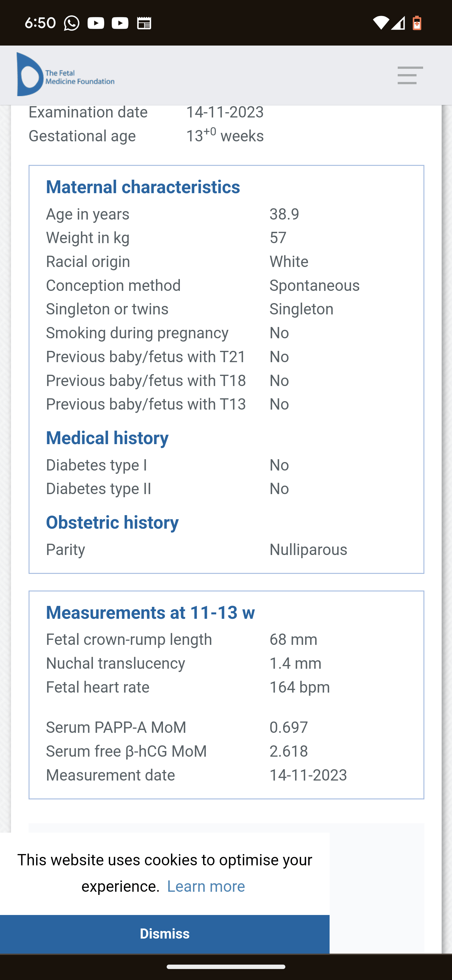The width and height of the screenshot is (452, 980).
Task: Tap the home gesture bar
Action: pos(226,967)
